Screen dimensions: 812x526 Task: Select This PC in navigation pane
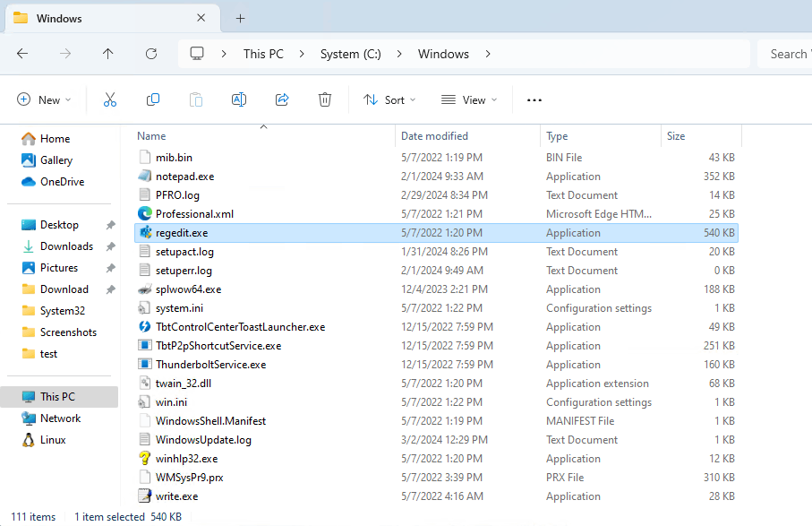tap(60, 396)
